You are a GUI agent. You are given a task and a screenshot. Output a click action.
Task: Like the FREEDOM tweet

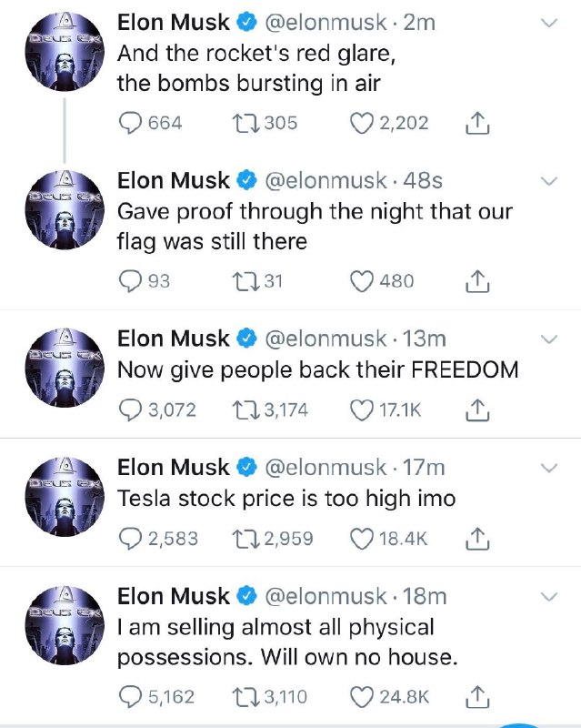coord(363,410)
